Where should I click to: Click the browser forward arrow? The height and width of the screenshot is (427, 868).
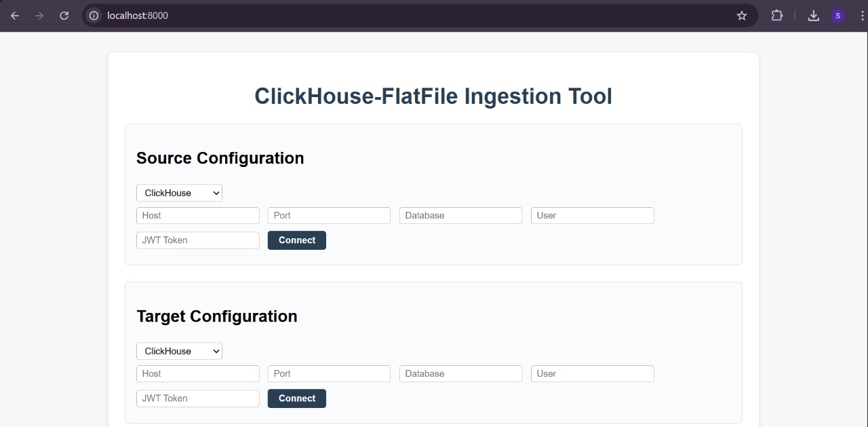pyautogui.click(x=39, y=16)
